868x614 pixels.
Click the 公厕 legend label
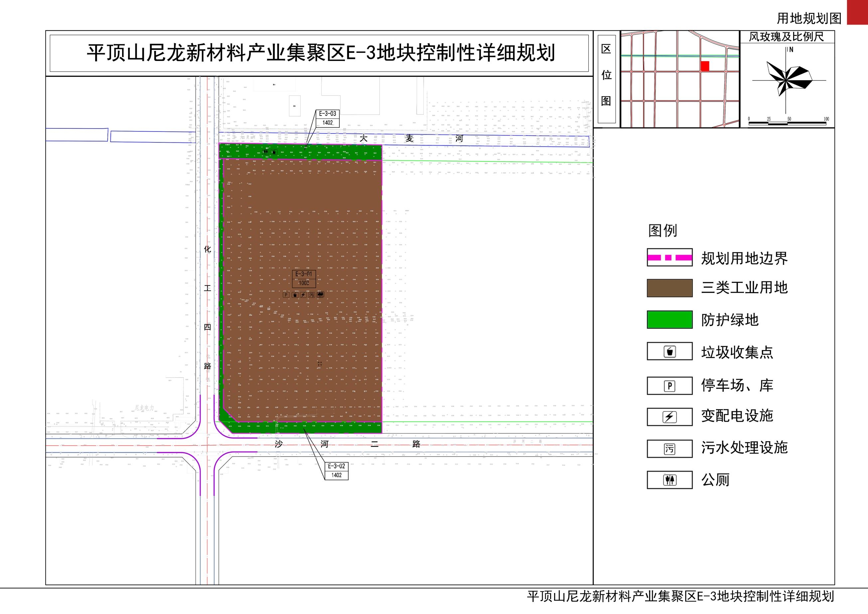(x=715, y=480)
